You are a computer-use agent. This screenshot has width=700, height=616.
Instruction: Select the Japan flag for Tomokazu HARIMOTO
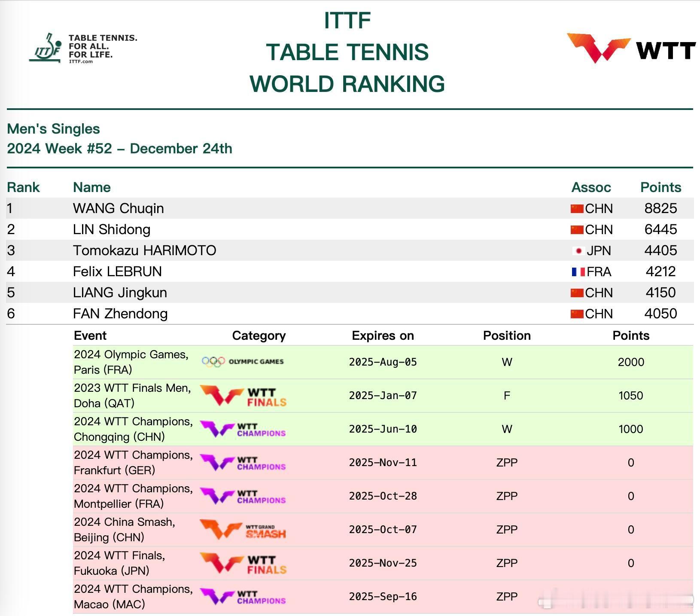click(578, 251)
